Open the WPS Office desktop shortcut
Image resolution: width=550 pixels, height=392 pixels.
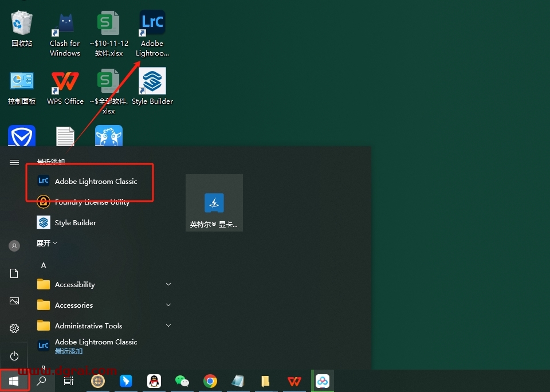tap(65, 88)
